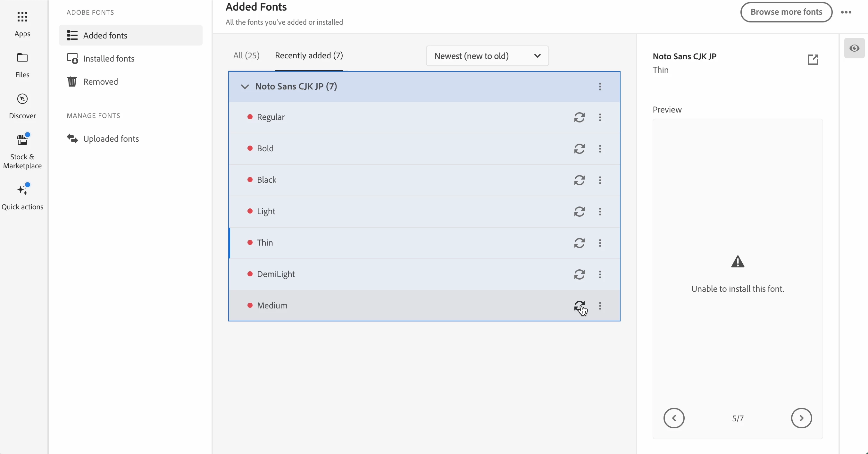Open Noto Sans CJK JP external link icon

tap(813, 59)
